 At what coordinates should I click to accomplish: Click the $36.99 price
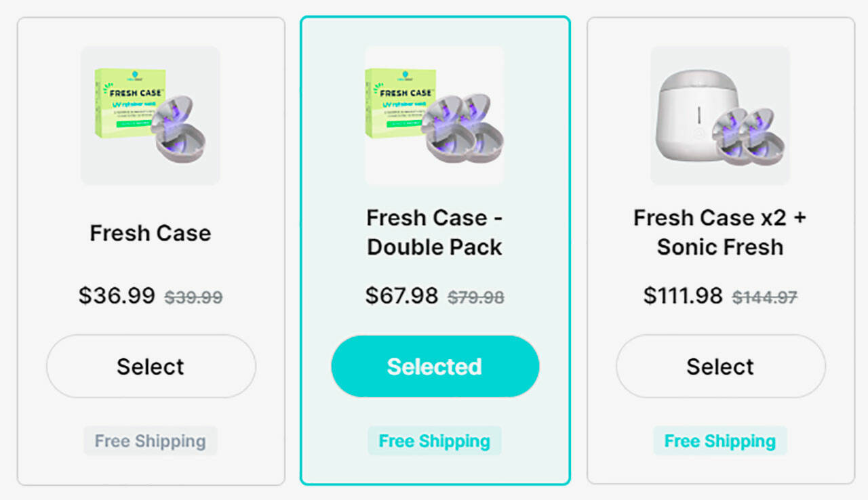click(117, 295)
